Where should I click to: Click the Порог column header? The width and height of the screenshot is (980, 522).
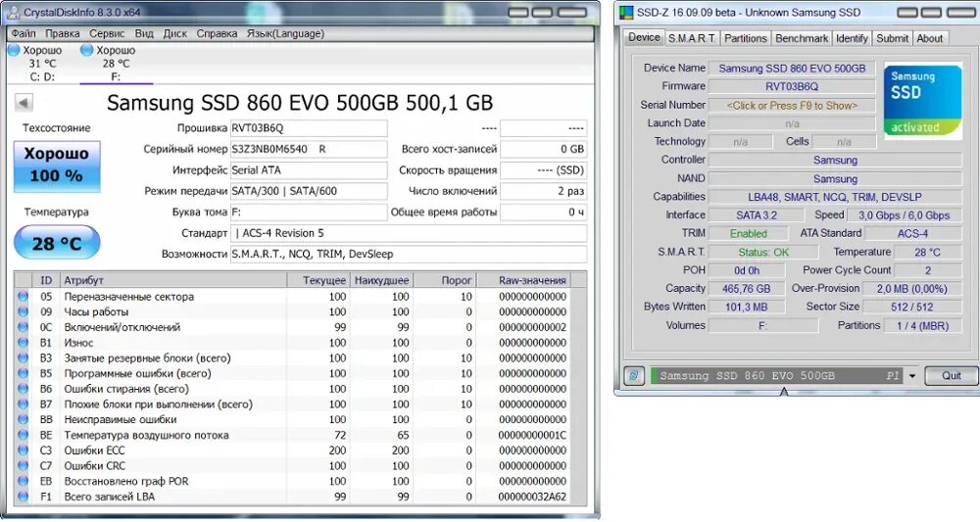pos(446,280)
